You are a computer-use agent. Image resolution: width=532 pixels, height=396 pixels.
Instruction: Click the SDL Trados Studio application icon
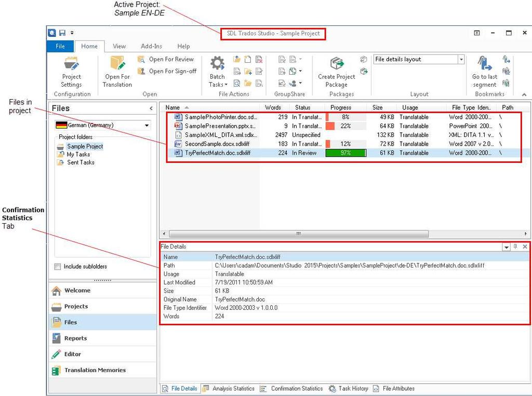(52, 33)
